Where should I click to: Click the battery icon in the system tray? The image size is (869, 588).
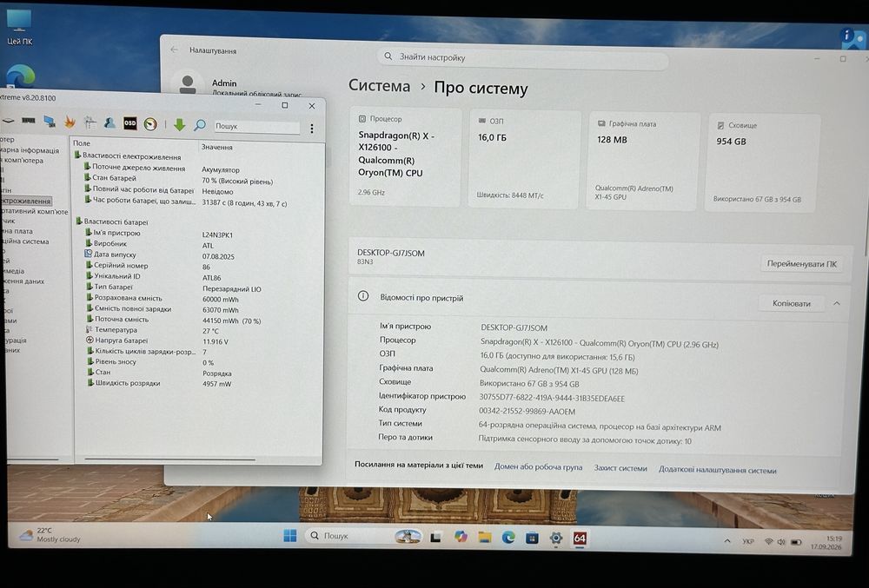(x=796, y=542)
